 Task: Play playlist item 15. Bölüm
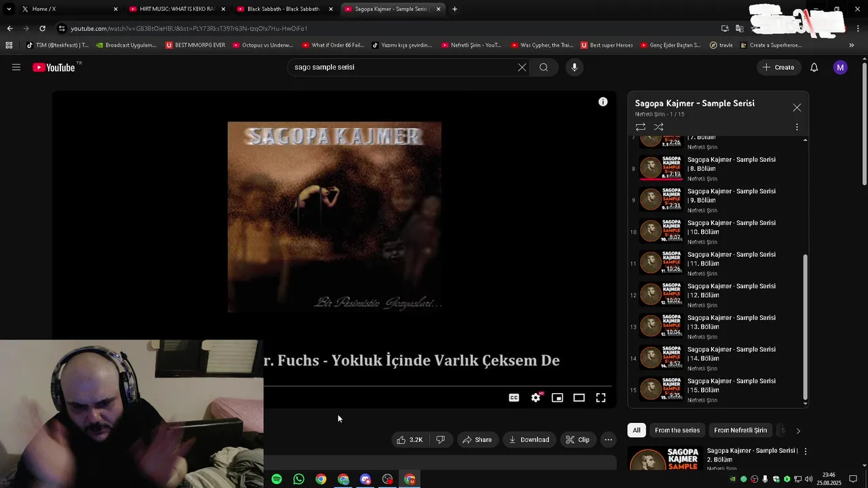pyautogui.click(x=717, y=390)
